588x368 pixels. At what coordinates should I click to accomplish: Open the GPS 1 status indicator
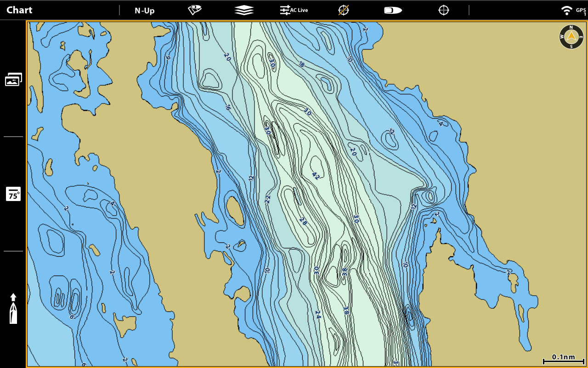click(581, 11)
